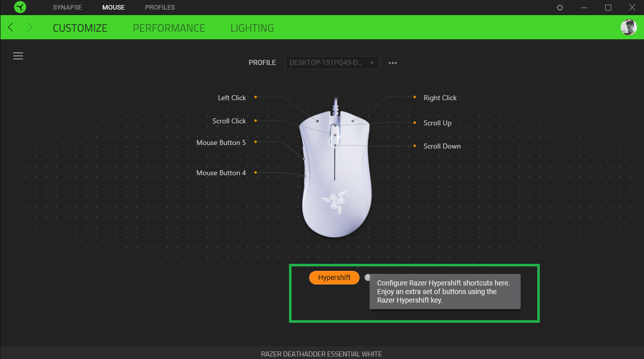
Task: Click the Razer logo icon
Action: pos(20,8)
